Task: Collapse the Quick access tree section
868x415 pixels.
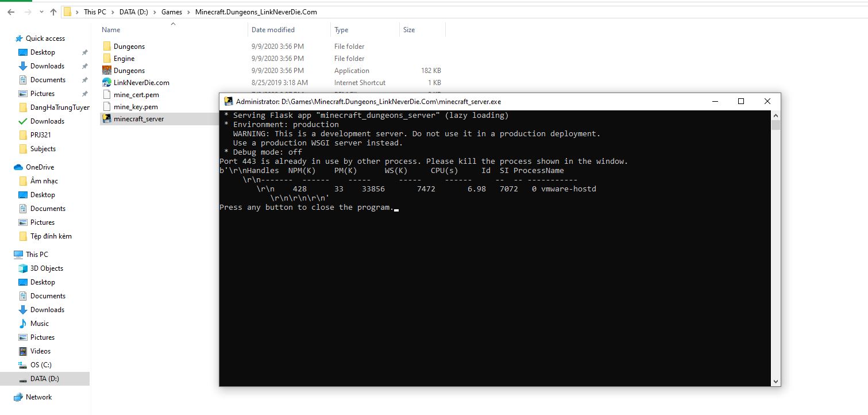Action: [x=8, y=39]
